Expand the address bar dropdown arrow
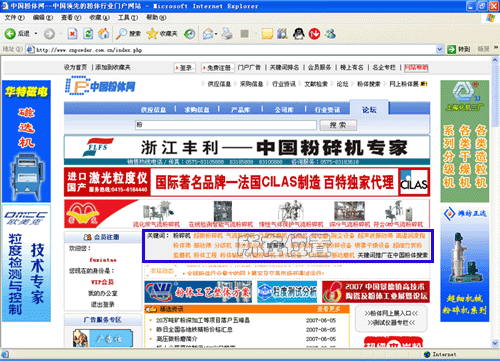500x361 pixels. 440,49
